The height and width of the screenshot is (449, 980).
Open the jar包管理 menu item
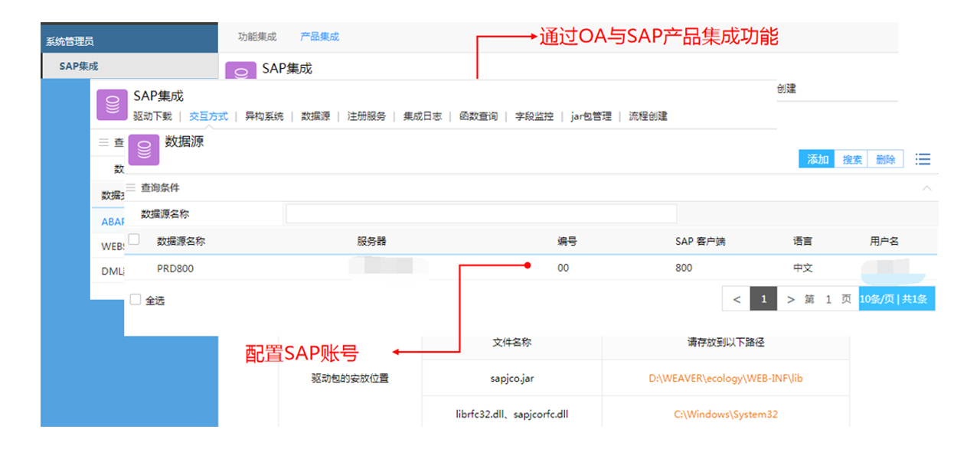pos(591,116)
